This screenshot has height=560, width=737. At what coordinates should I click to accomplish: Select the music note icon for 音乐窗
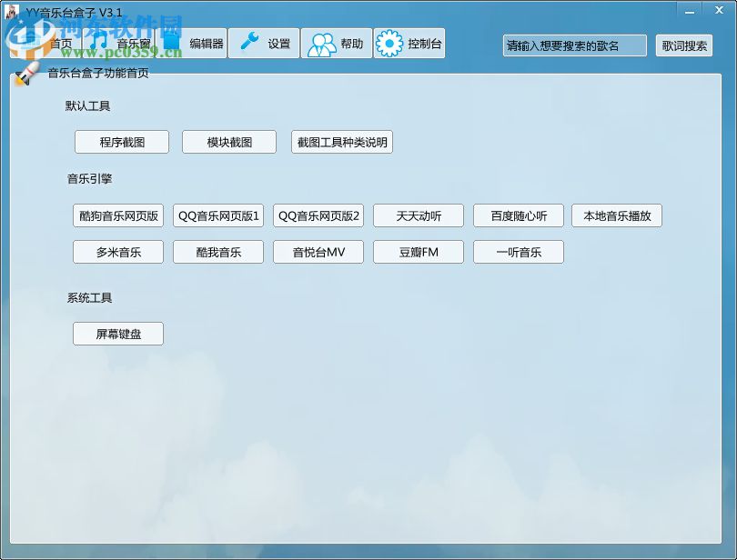click(x=100, y=42)
